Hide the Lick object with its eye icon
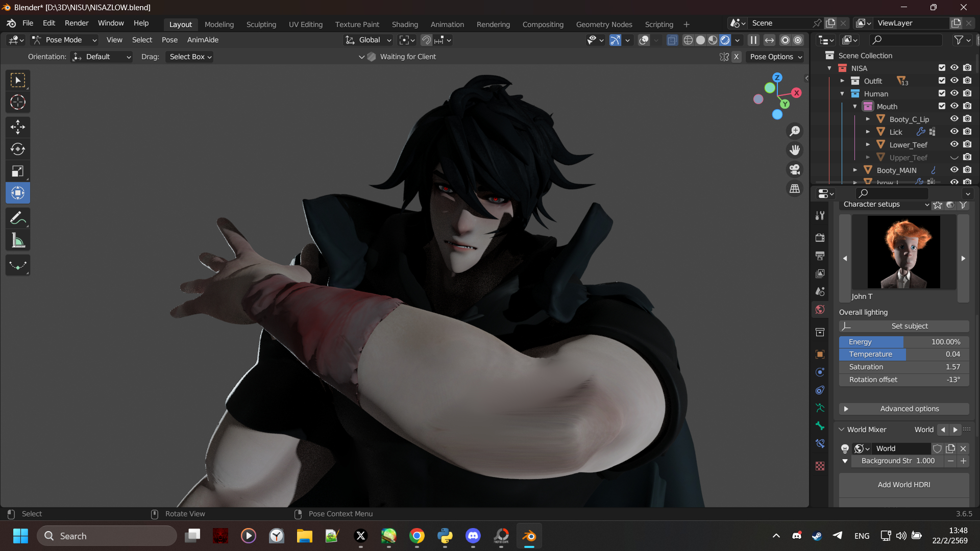Screen dimensions: 980x551 954,132
